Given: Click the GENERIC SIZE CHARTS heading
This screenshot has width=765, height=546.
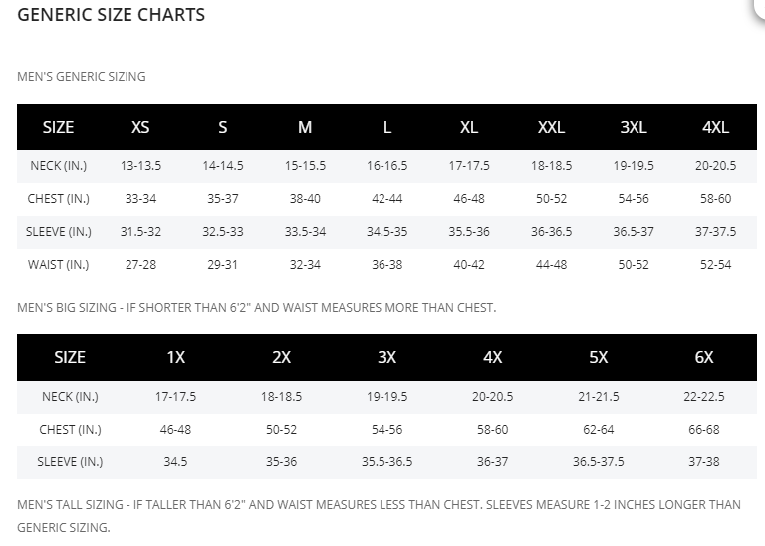Looking at the screenshot, I should (x=111, y=15).
